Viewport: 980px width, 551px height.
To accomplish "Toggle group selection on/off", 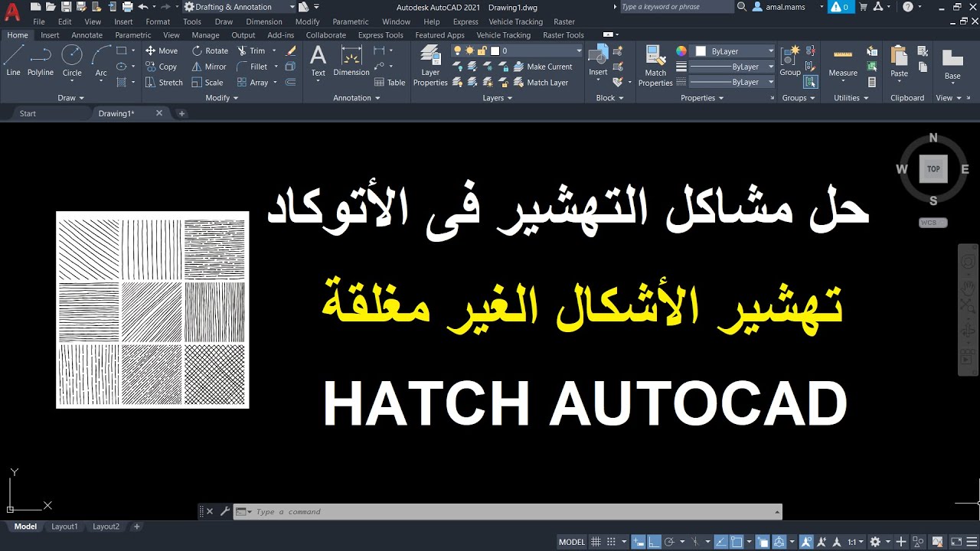I will click(x=811, y=82).
